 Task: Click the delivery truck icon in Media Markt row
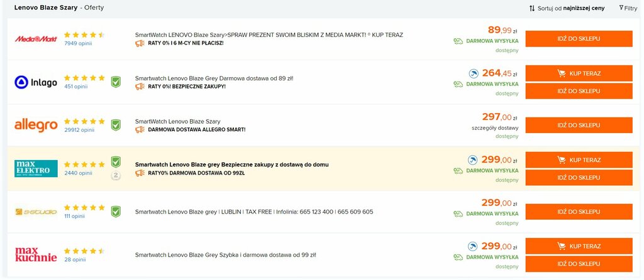(458, 41)
